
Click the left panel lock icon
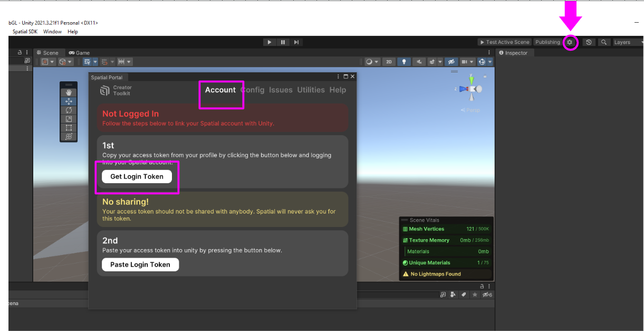[20, 52]
